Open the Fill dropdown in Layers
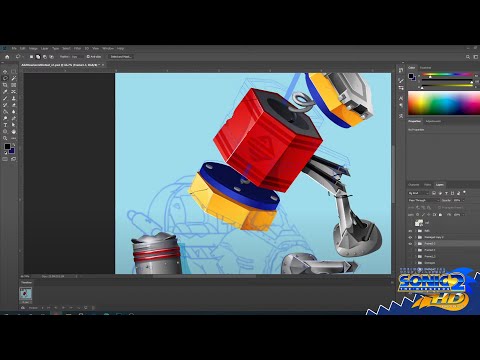Image resolution: width=480 pixels, height=360 pixels. point(463,215)
